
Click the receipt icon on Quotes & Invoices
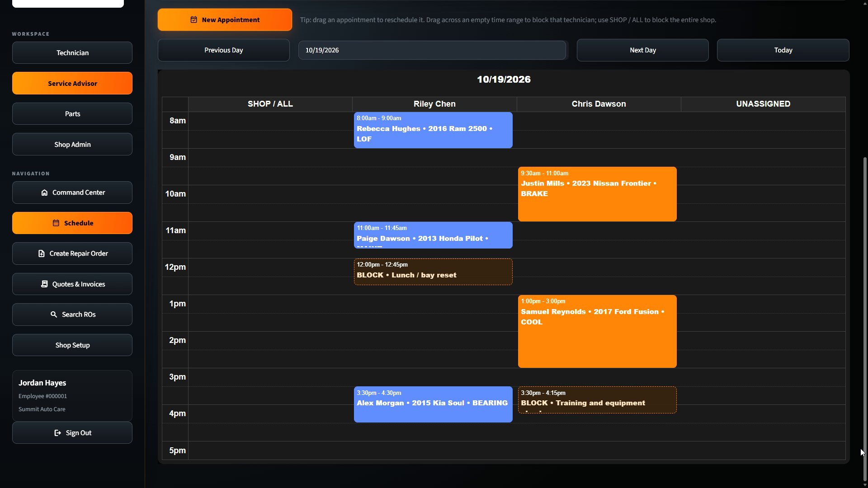44,284
